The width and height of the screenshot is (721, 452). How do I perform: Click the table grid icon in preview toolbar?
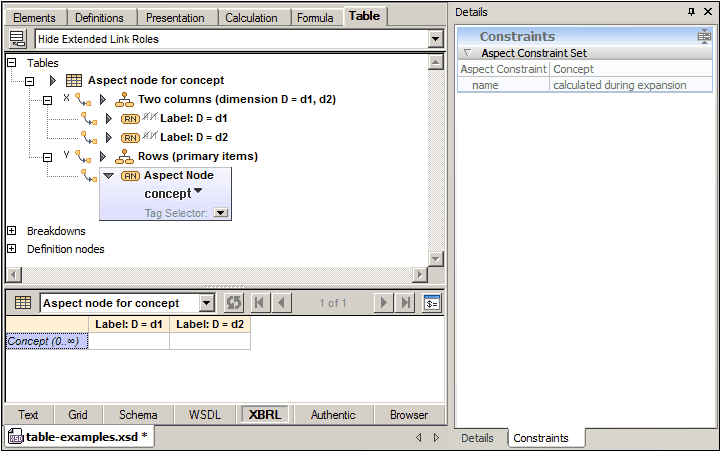coord(22,303)
